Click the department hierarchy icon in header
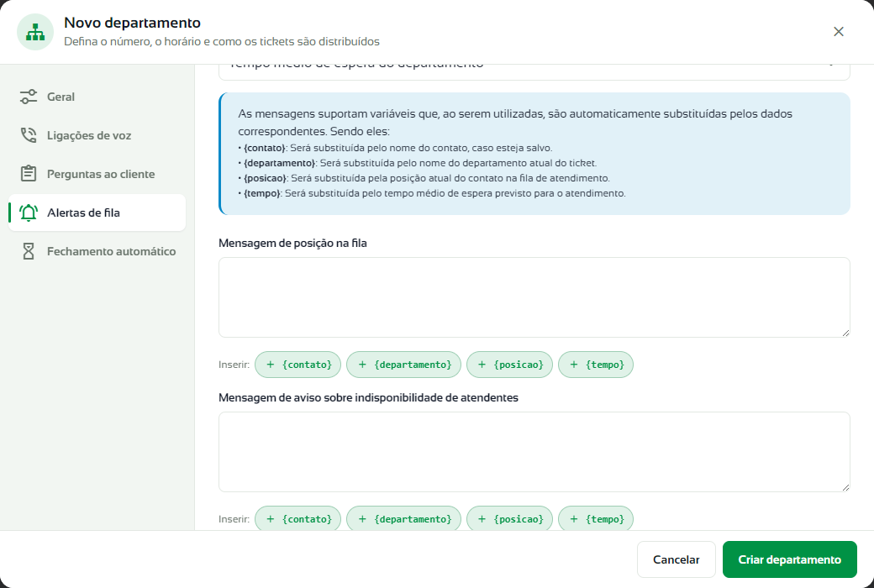 (x=35, y=32)
